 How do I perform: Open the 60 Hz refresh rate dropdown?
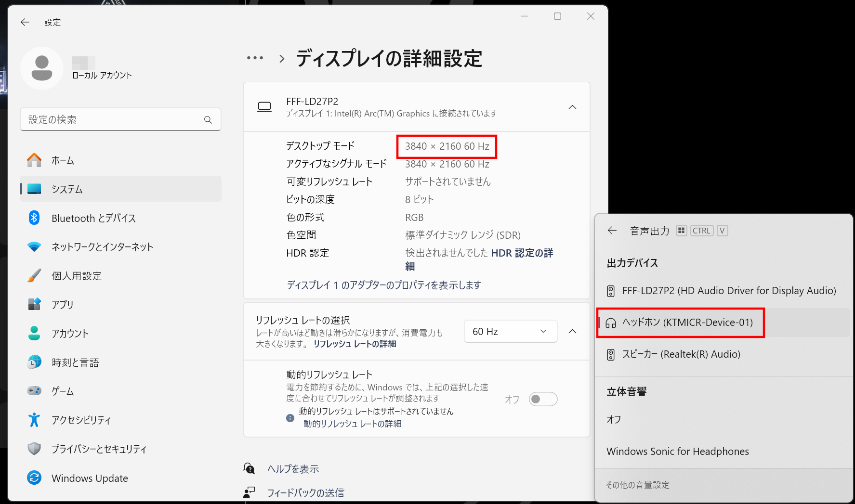coord(510,331)
